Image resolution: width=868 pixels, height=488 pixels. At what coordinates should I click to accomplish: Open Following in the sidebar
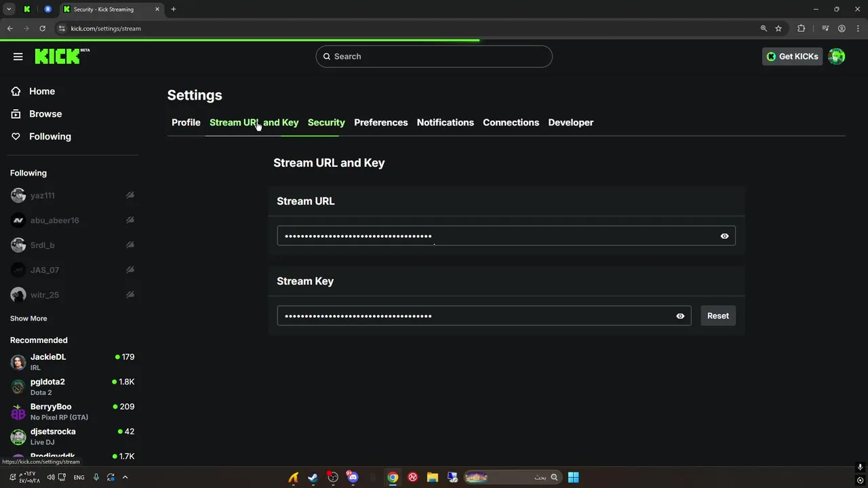50,136
